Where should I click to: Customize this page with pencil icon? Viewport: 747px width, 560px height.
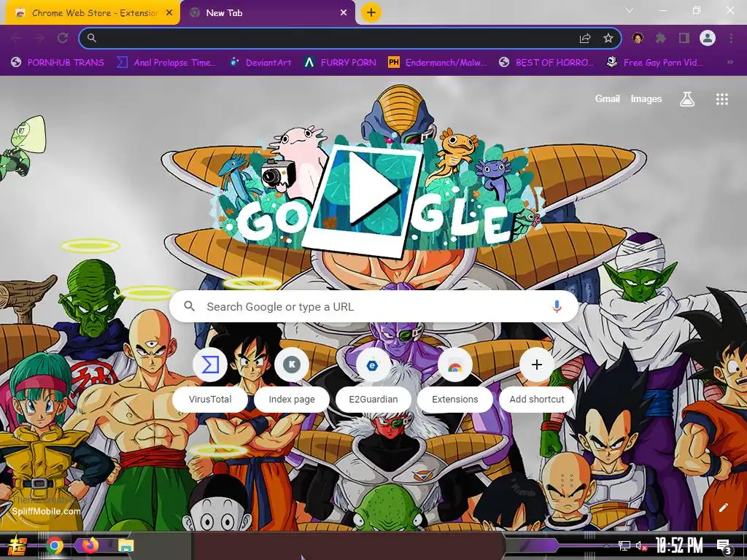point(723,507)
